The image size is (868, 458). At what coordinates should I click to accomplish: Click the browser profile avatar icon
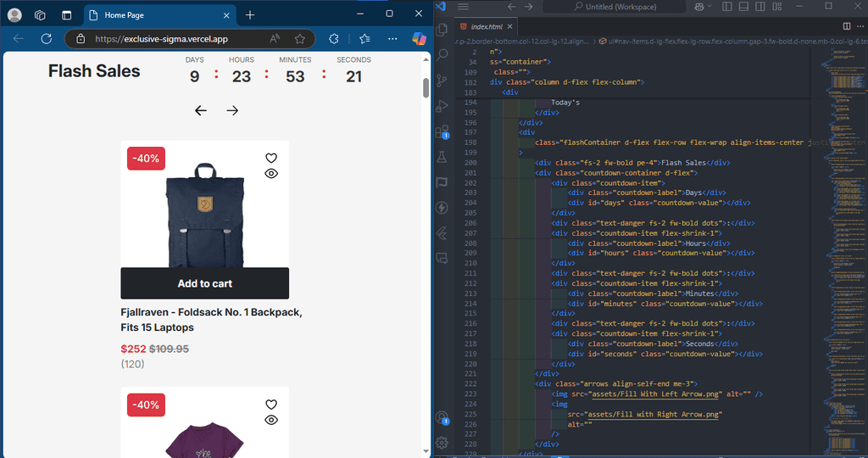(x=15, y=15)
